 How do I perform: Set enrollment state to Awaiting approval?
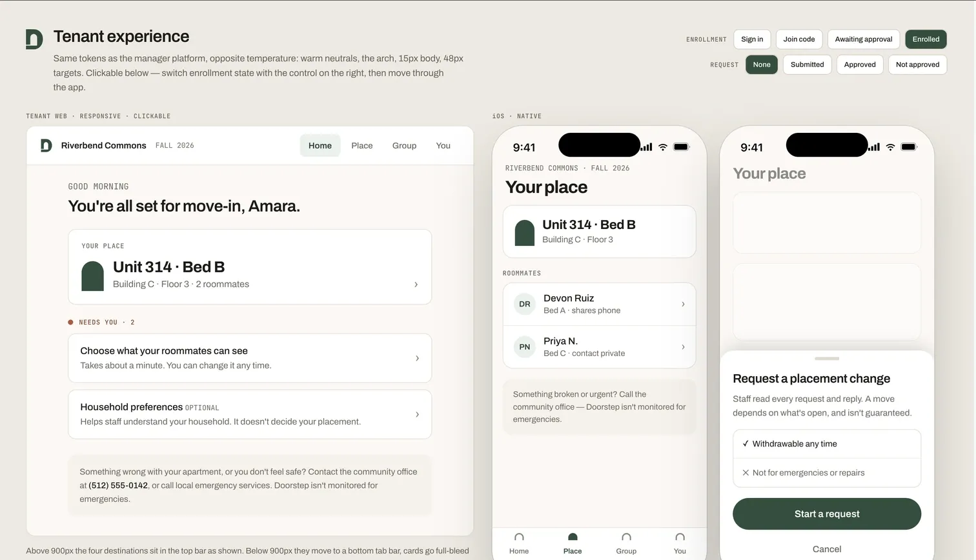tap(864, 39)
